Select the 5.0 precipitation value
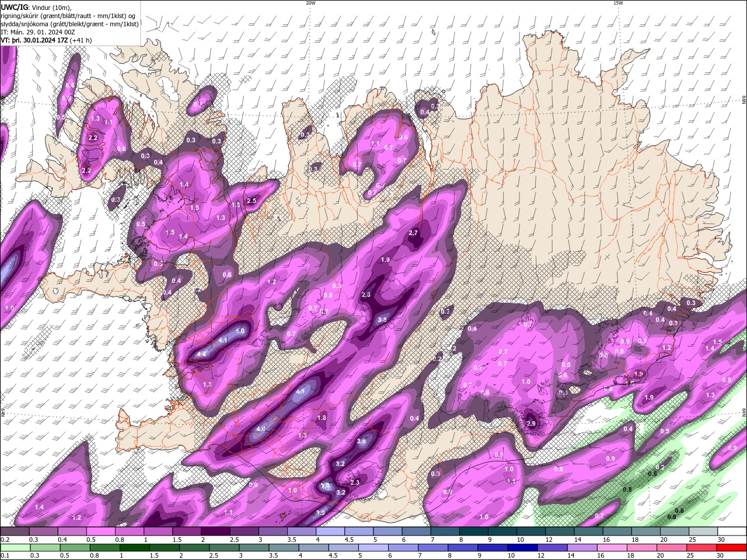This screenshot has height=560, width=747. pyautogui.click(x=325, y=485)
